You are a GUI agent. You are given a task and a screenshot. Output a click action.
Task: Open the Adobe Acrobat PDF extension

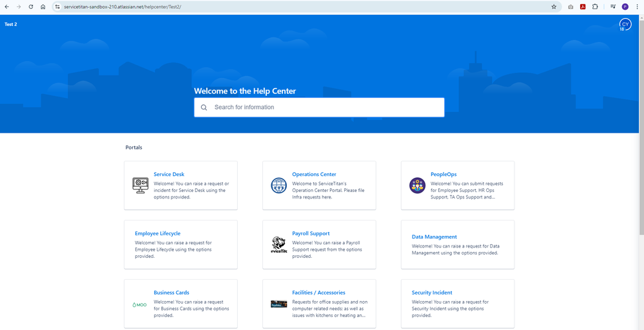pos(582,6)
